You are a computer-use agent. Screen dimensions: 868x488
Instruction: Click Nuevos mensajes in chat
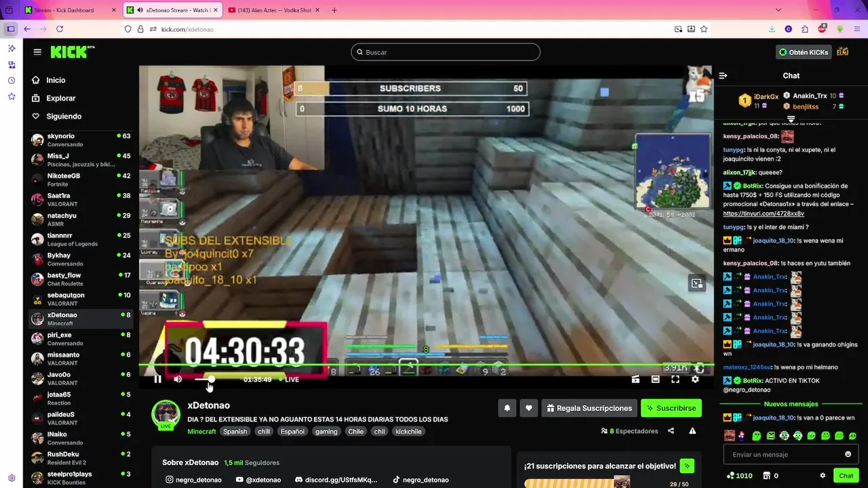pyautogui.click(x=791, y=404)
